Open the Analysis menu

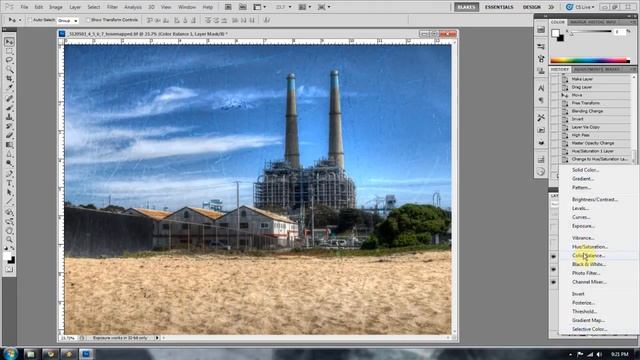click(x=133, y=7)
